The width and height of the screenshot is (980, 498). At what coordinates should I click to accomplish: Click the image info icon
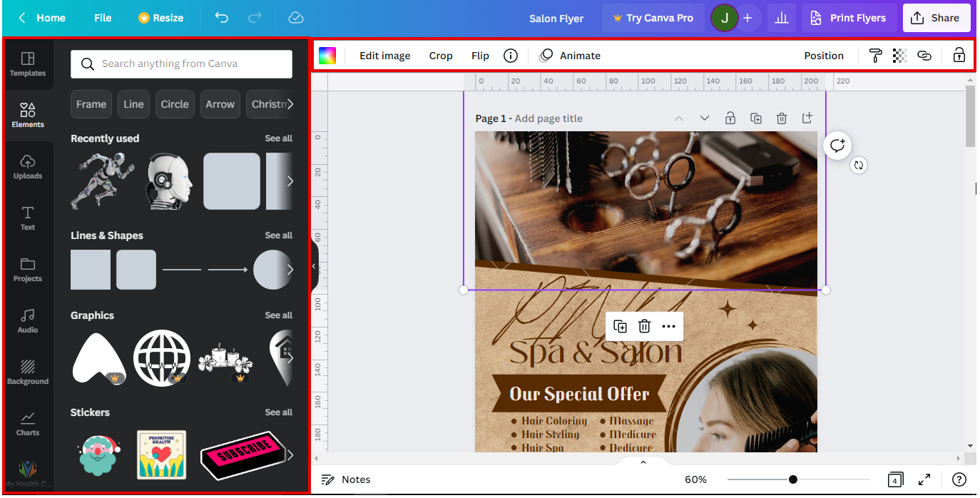pyautogui.click(x=511, y=56)
